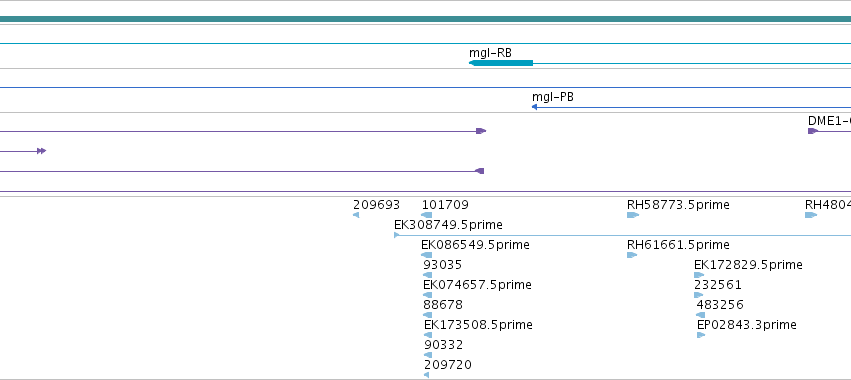Image resolution: width=851 pixels, height=380 pixels.
Task: Select the glyph under EK172829.5prime
Action: 699,275
